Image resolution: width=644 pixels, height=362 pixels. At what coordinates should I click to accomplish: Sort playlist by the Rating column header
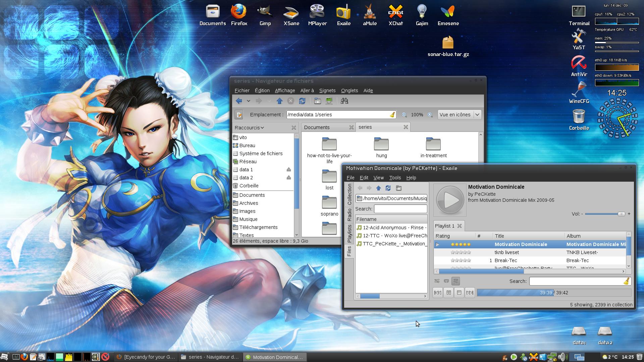(x=454, y=236)
